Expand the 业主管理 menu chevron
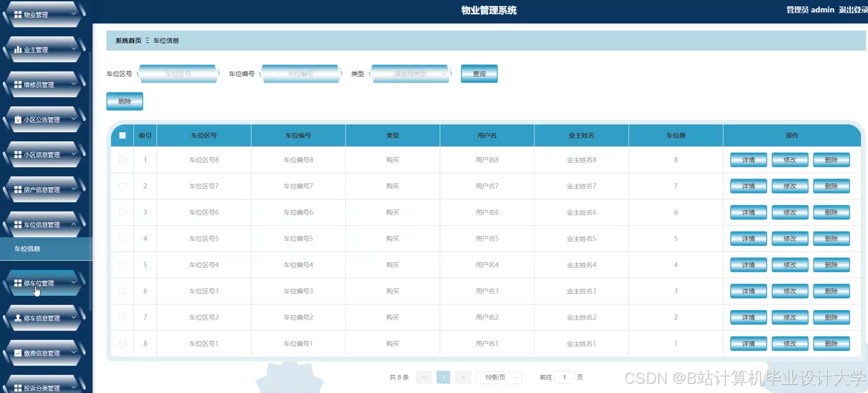The width and height of the screenshot is (868, 393). tap(73, 49)
